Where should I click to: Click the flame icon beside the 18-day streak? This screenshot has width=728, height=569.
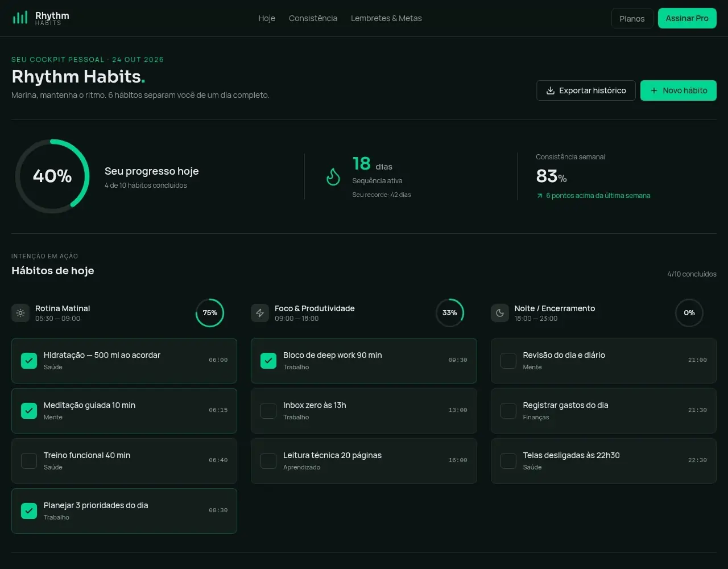coord(333,177)
